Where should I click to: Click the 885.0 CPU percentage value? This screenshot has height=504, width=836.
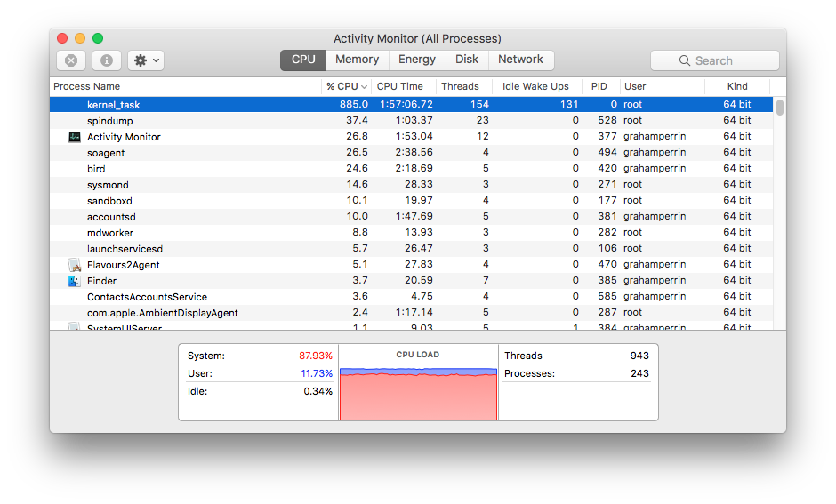[x=353, y=104]
